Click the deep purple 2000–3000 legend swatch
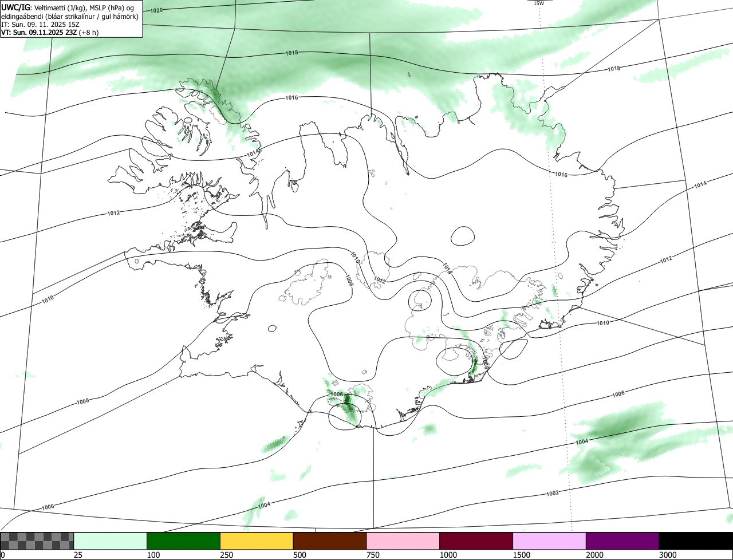 pyautogui.click(x=622, y=541)
